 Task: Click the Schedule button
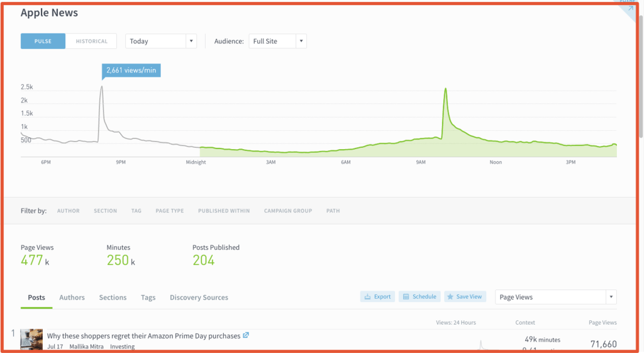pyautogui.click(x=419, y=297)
